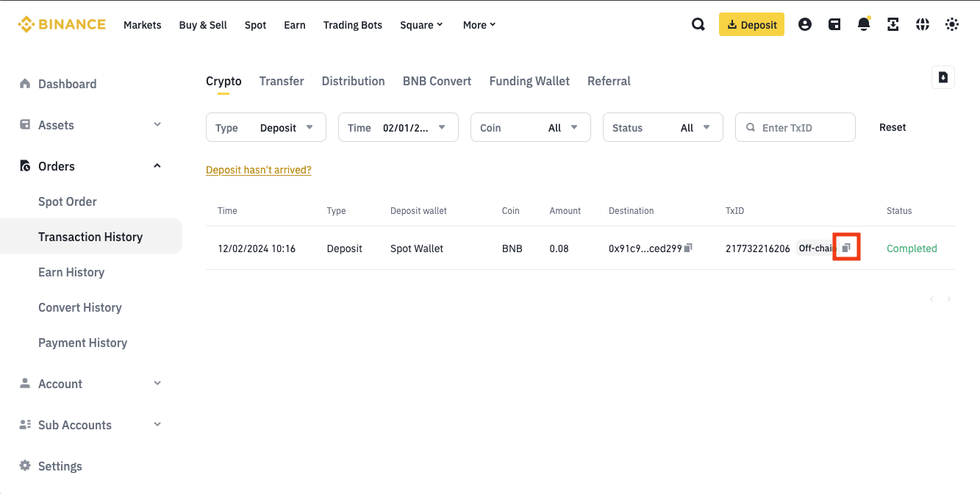980x494 pixels.
Task: Open Buy & Sell in top navigation
Action: [x=203, y=25]
